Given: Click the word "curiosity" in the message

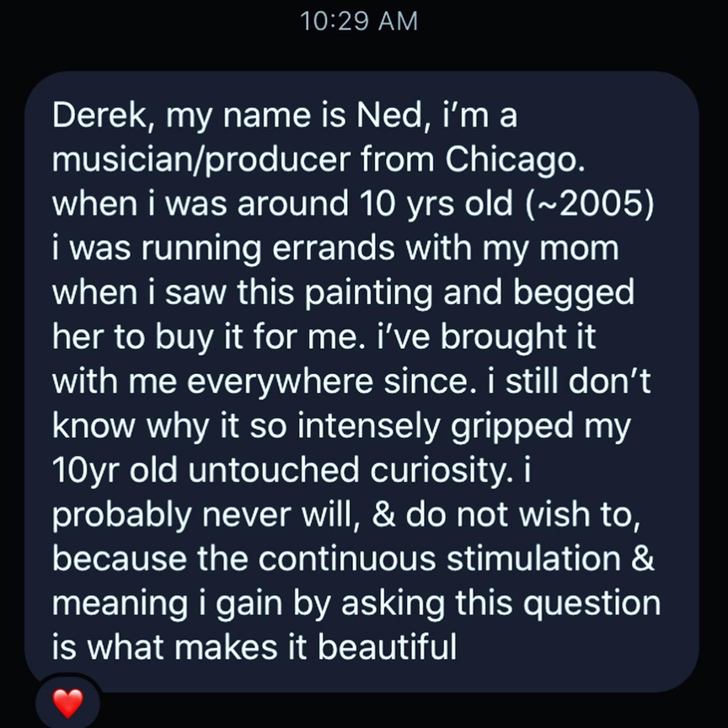Looking at the screenshot, I should pos(439,470).
